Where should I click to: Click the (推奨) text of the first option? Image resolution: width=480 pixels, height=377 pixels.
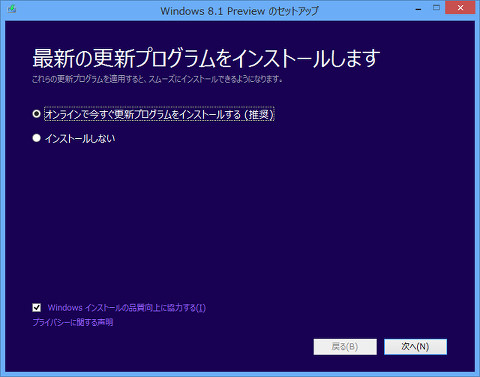[259, 115]
